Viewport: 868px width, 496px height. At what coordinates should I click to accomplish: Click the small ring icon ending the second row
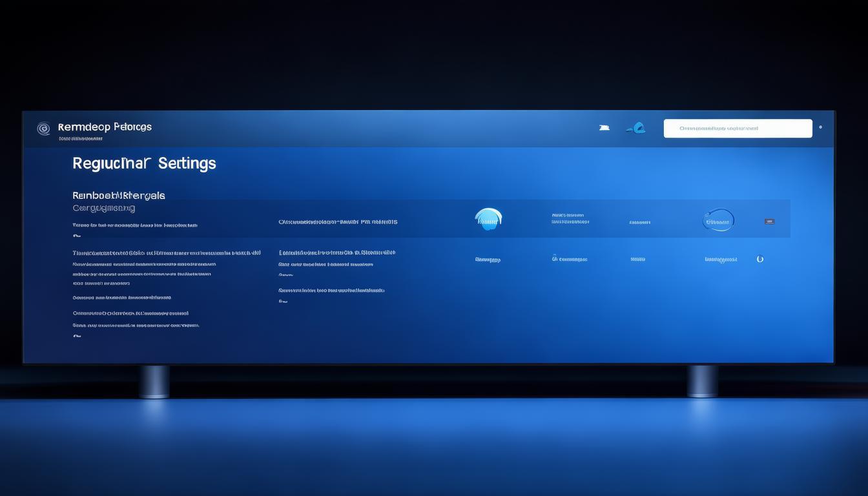pos(760,259)
